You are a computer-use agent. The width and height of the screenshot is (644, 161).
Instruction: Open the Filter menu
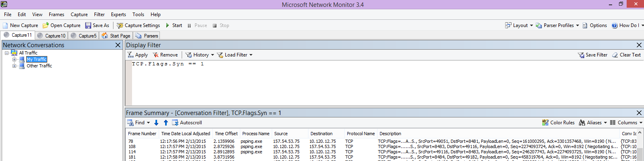[99, 15]
